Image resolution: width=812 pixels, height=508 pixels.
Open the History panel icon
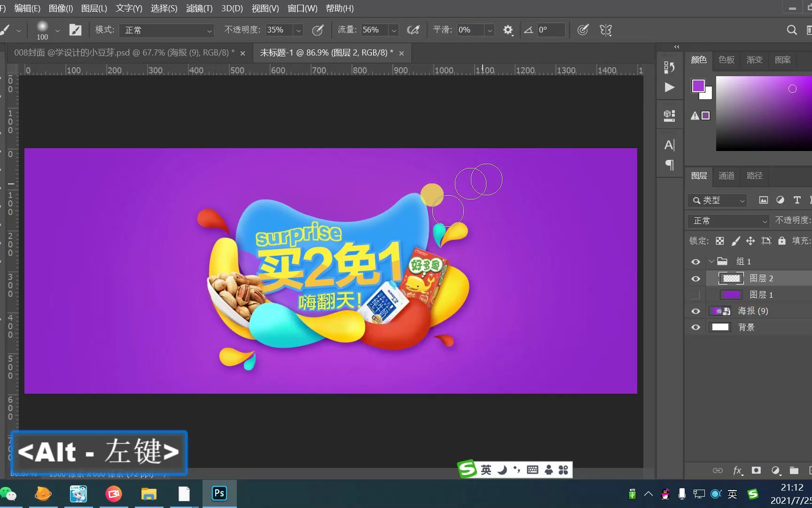pos(670,67)
